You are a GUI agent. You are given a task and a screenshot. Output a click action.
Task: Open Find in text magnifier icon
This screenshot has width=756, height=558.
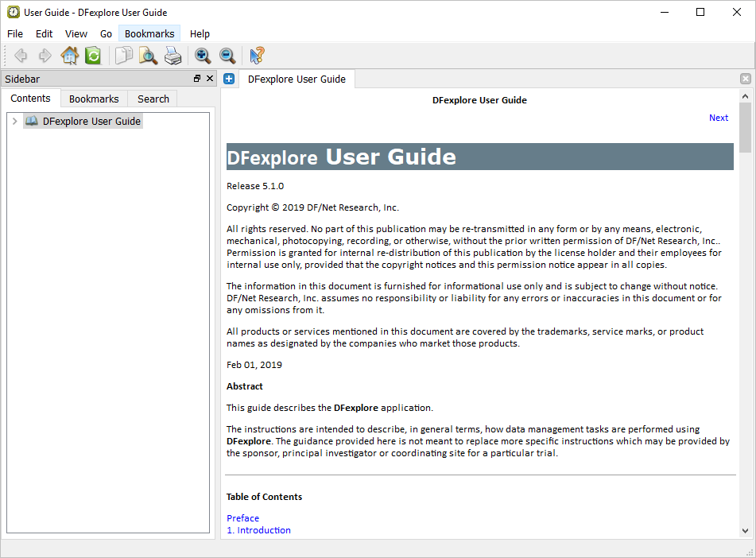[148, 56]
